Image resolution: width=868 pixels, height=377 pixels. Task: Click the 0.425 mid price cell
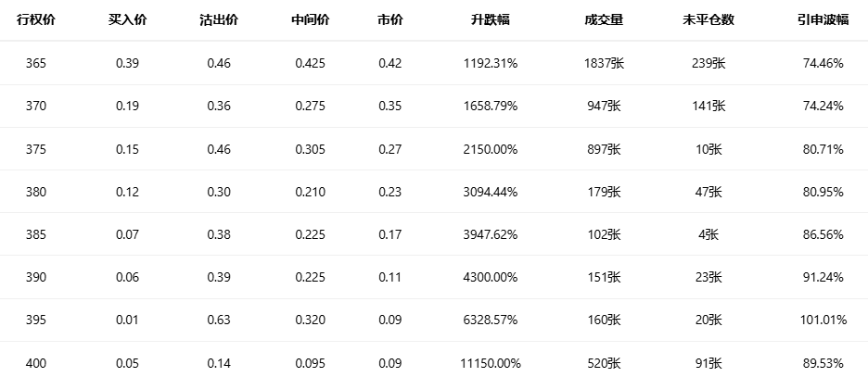pyautogui.click(x=310, y=63)
